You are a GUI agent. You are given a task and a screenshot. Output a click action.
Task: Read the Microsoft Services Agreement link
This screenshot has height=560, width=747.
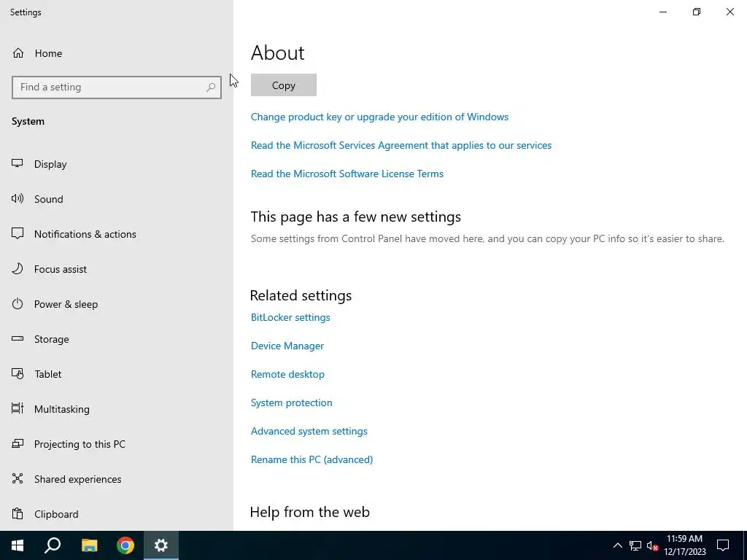[401, 145]
